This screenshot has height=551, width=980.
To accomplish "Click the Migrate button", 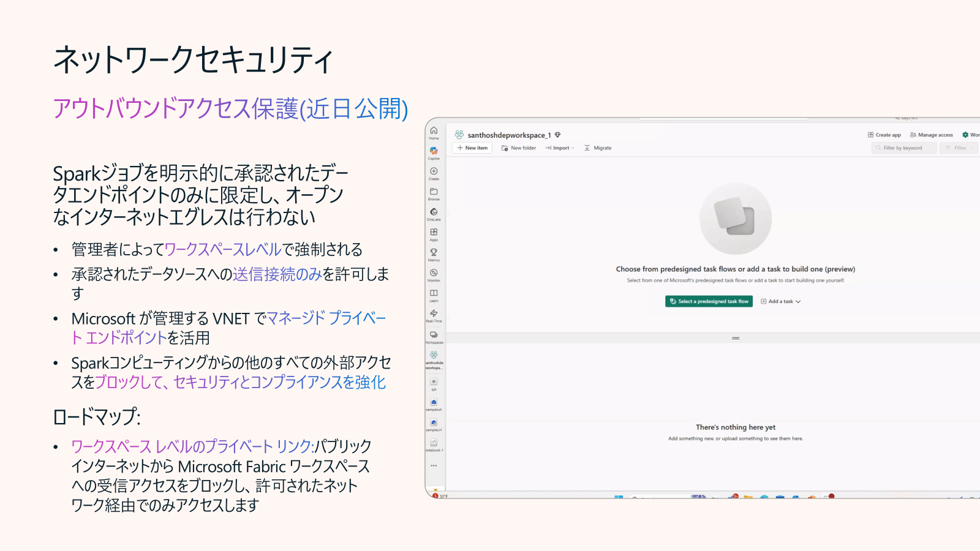I will 598,148.
